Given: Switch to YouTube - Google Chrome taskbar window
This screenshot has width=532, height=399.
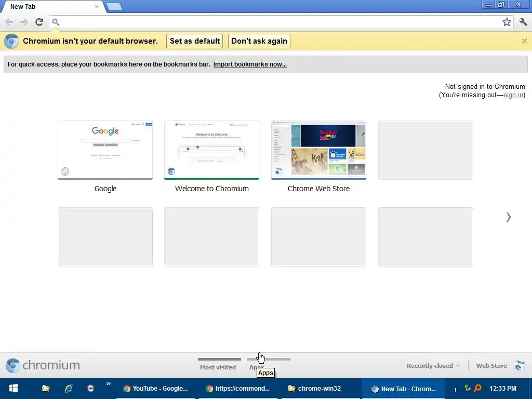Looking at the screenshot, I should (x=155, y=389).
